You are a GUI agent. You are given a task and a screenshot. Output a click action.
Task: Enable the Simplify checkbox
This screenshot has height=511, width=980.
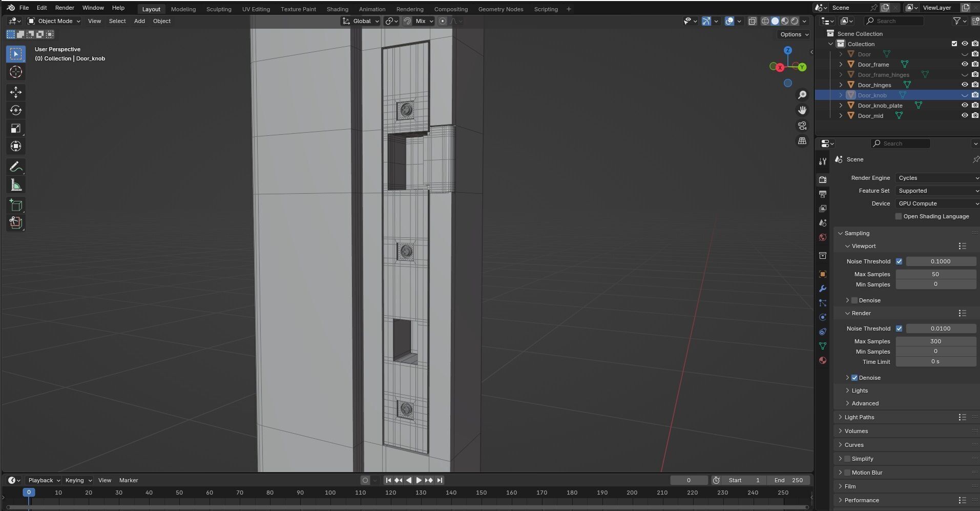847,459
